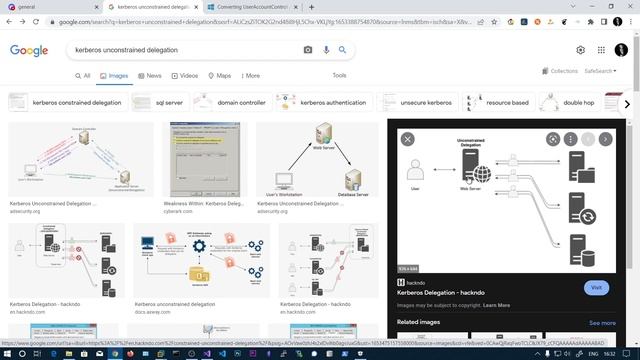The width and height of the screenshot is (640, 360).
Task: Open the Google apps grid
Action: click(x=601, y=50)
